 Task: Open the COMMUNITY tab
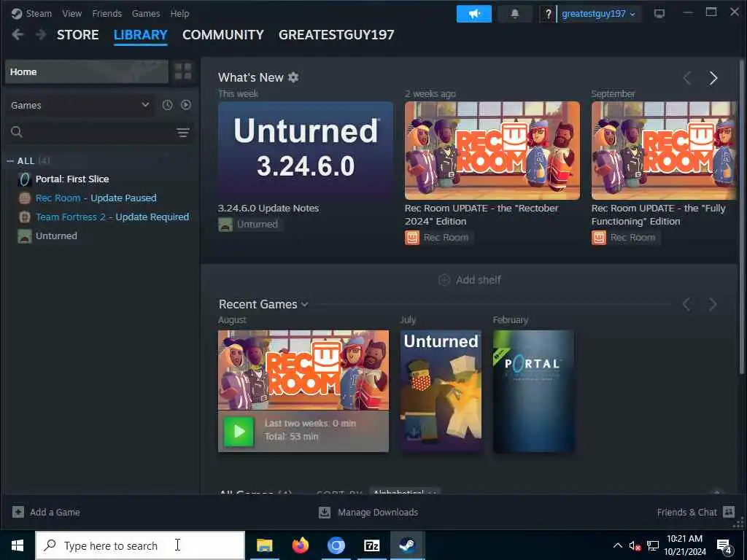(223, 35)
